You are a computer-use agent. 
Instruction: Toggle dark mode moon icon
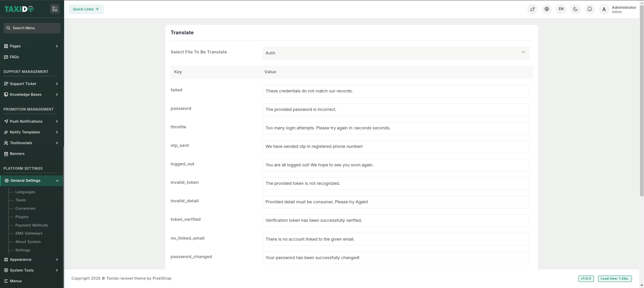(575, 9)
